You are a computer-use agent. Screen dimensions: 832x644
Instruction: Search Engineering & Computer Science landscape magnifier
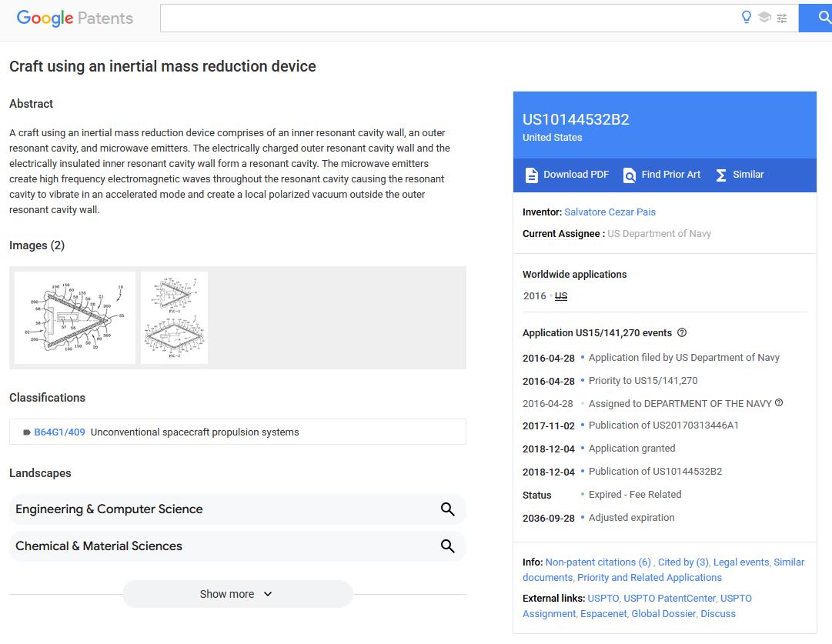point(447,509)
